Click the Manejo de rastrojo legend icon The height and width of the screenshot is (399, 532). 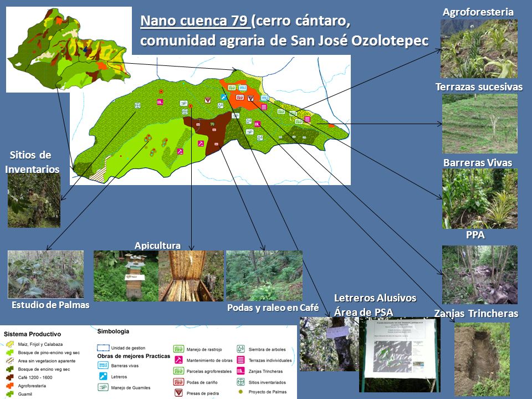178,349
